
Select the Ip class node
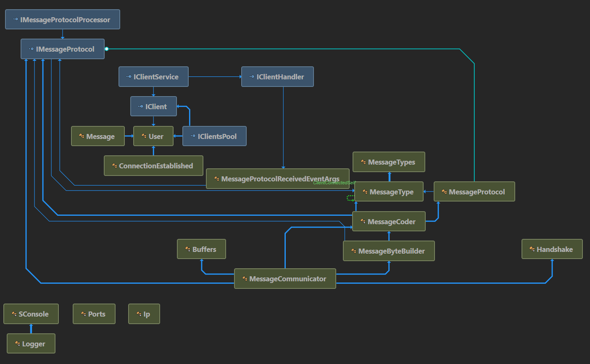[144, 314]
